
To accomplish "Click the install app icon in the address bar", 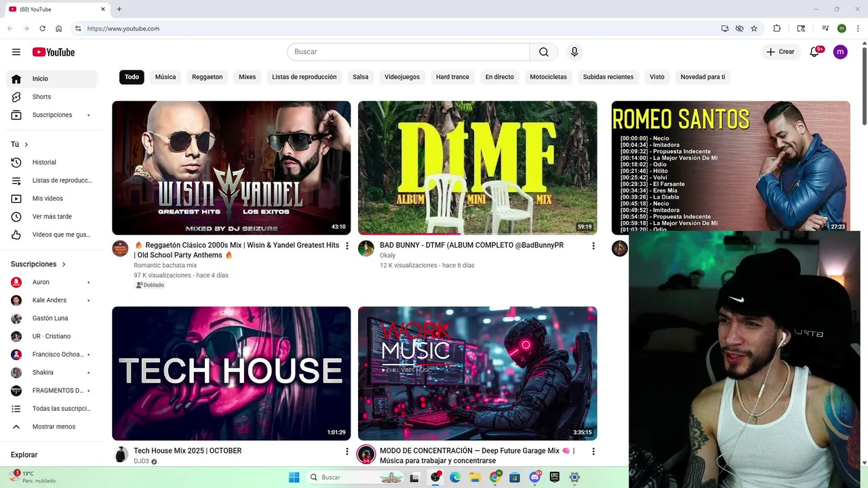I will 725,28.
